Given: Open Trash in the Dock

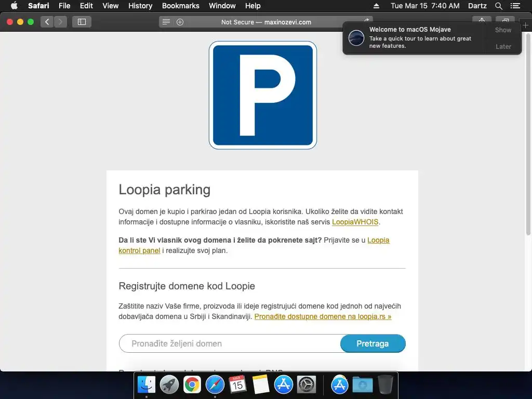Looking at the screenshot, I should pyautogui.click(x=385, y=385).
